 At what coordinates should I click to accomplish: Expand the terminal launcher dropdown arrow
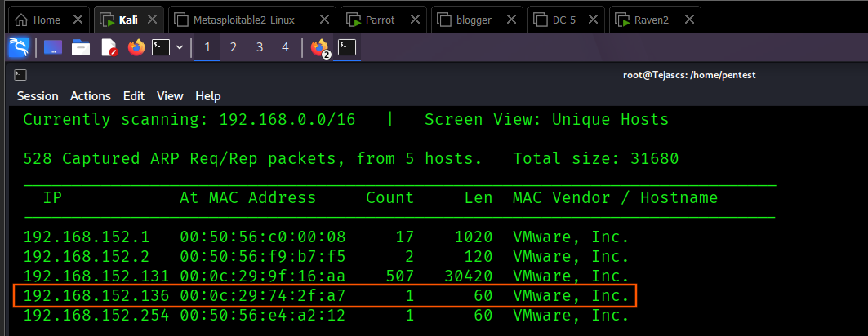click(x=179, y=48)
